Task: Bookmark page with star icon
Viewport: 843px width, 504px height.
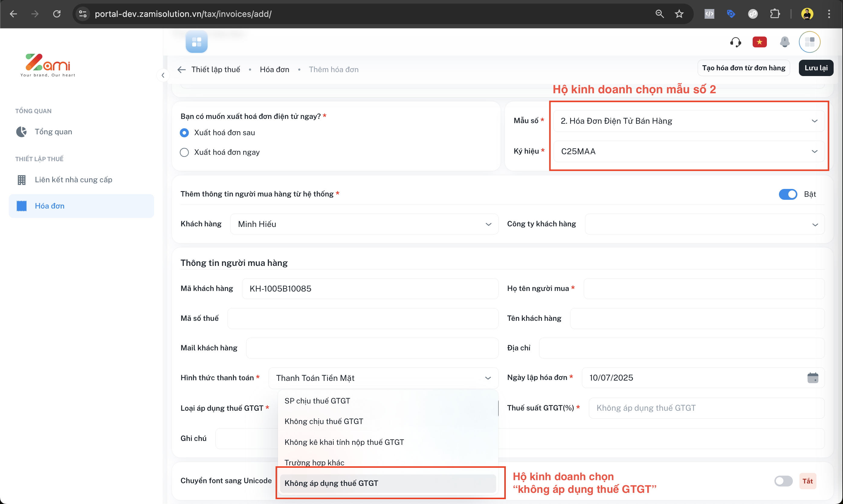Action: coord(679,14)
